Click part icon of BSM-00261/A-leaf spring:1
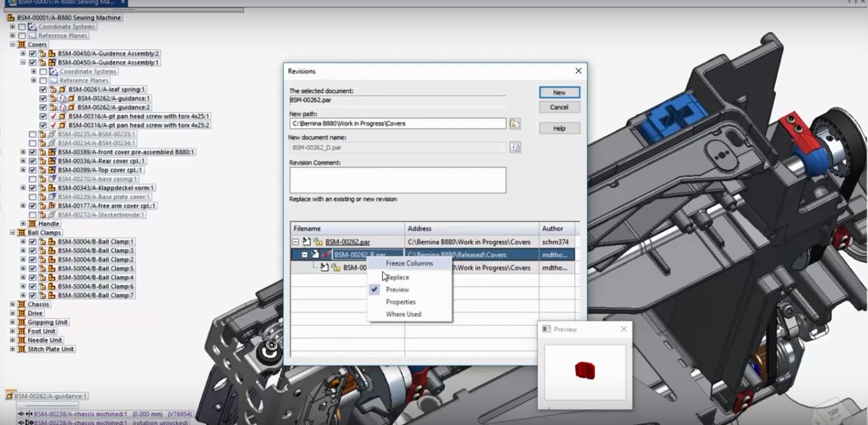Screen dimensions: 868x425 pos(62,89)
